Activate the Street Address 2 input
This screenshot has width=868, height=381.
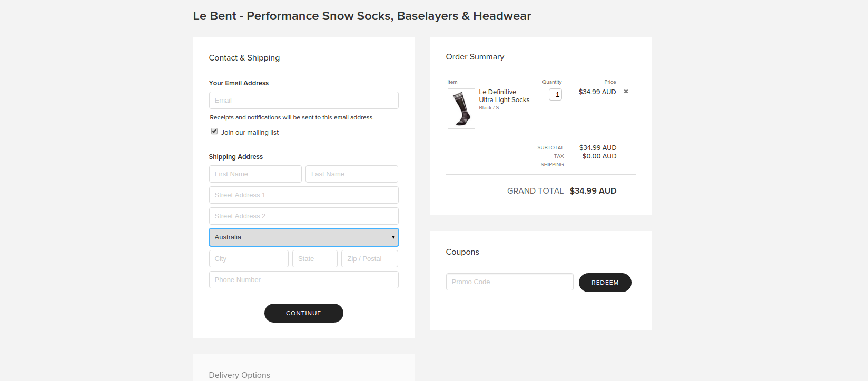(303, 216)
